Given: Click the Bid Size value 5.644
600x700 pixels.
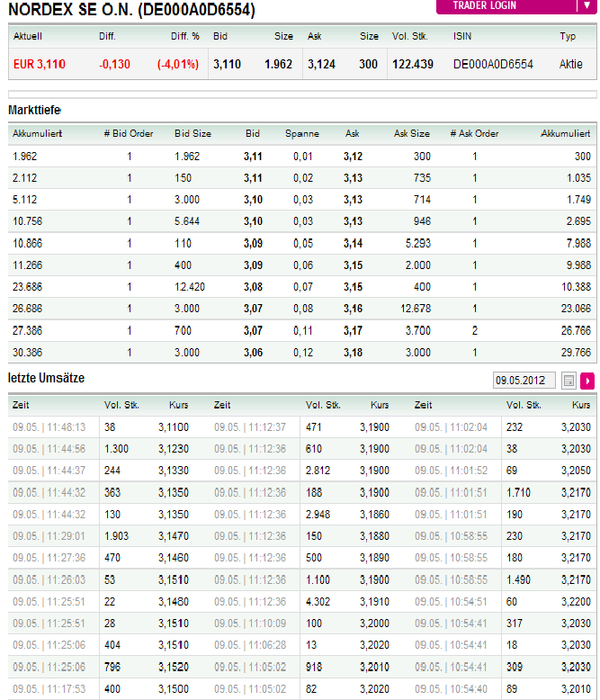Looking at the screenshot, I should [186, 221].
